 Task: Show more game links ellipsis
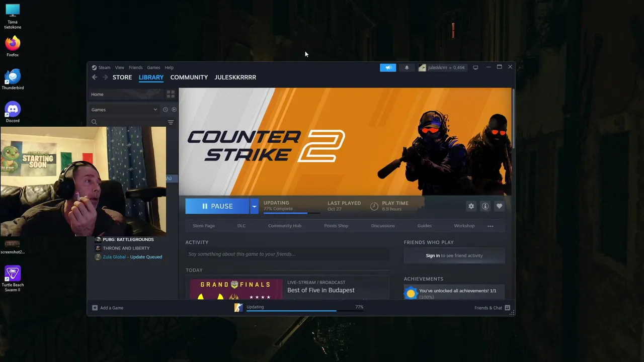tap(491, 226)
